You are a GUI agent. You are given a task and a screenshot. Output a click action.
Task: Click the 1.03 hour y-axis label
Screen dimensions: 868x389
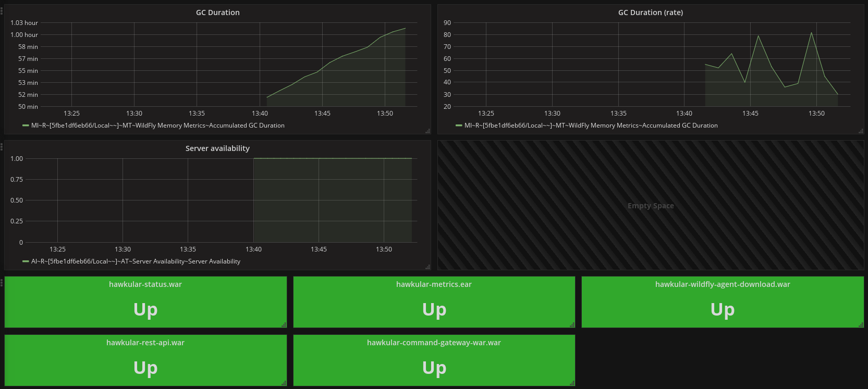(x=24, y=23)
